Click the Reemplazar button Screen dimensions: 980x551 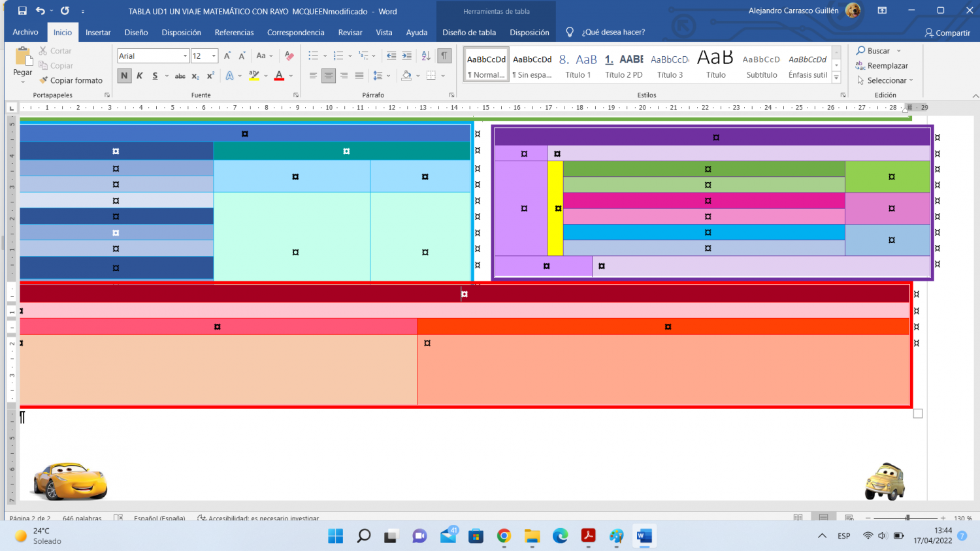pos(882,65)
